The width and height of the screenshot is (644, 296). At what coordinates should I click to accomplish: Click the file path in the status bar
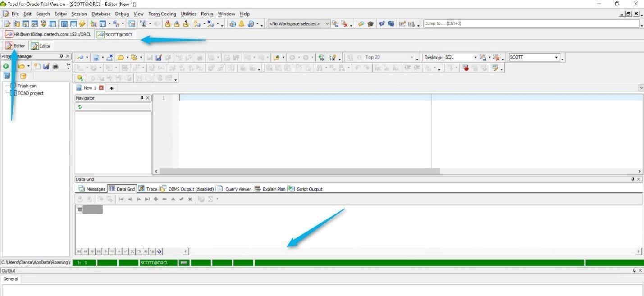pyautogui.click(x=36, y=262)
